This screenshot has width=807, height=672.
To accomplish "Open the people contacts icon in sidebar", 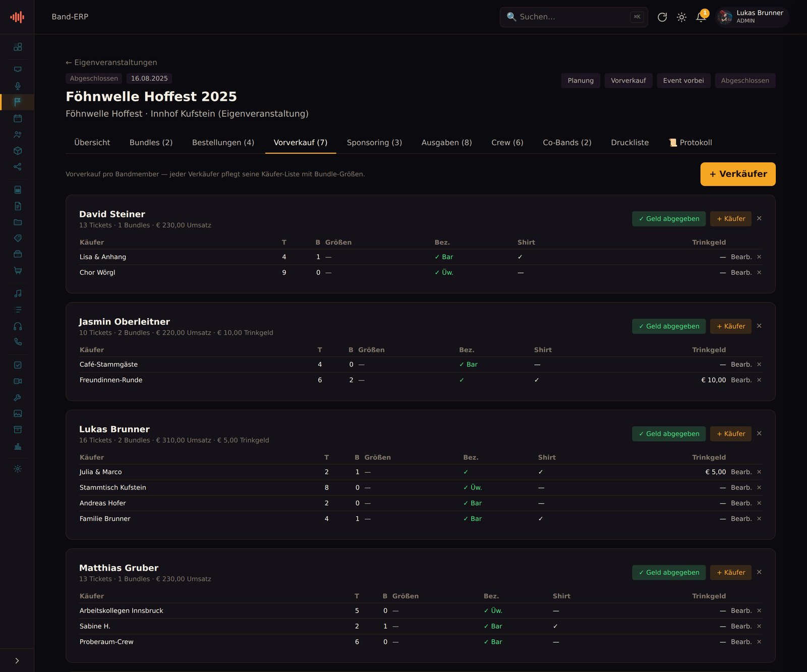I will point(18,134).
